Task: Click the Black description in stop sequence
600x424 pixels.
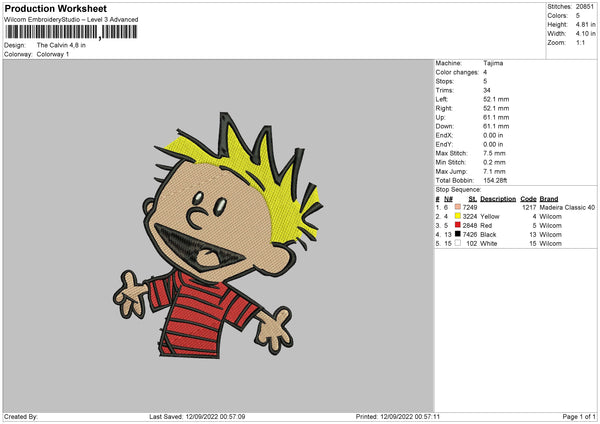Action: point(488,235)
